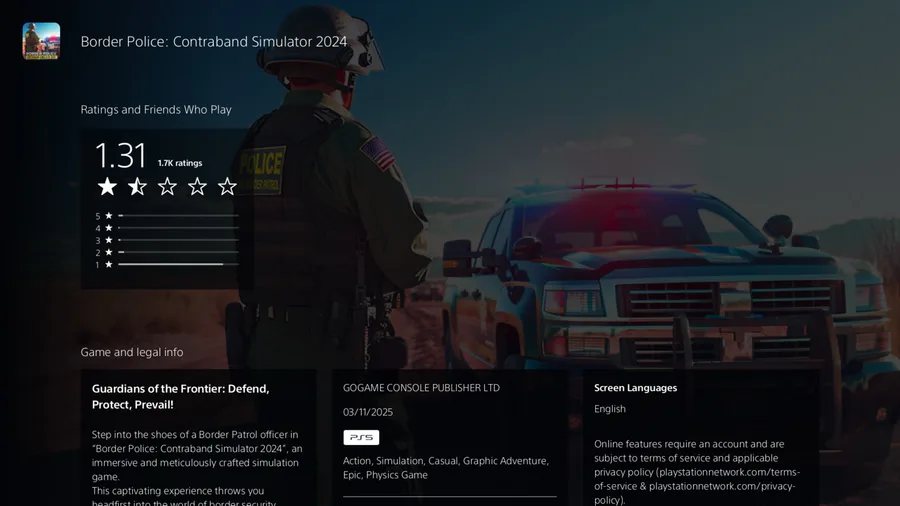Click the 5-star rating distribution bar
The height and width of the screenshot is (506, 900).
(x=179, y=216)
